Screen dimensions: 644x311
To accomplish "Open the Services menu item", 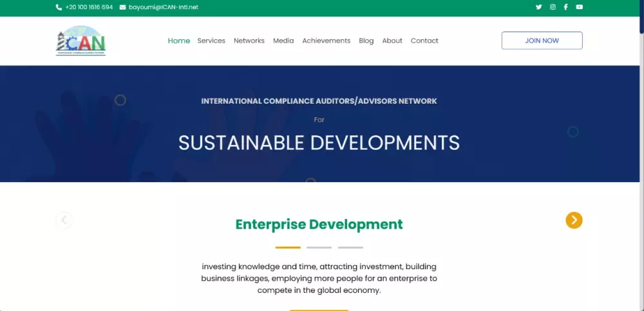I will point(211,41).
